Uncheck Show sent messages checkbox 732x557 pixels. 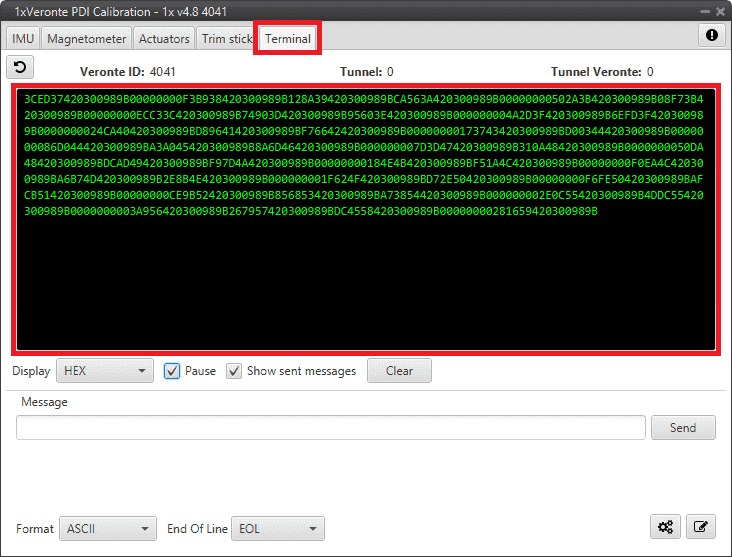click(234, 371)
